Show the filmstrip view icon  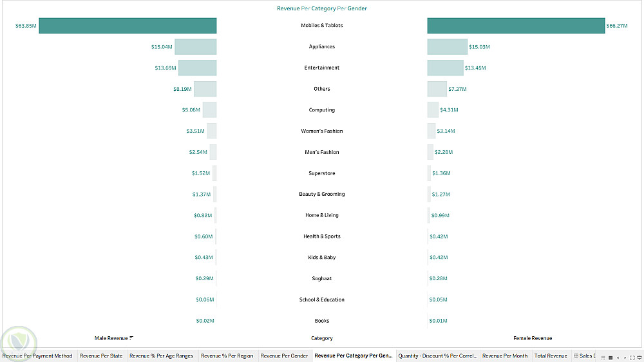[609, 356]
